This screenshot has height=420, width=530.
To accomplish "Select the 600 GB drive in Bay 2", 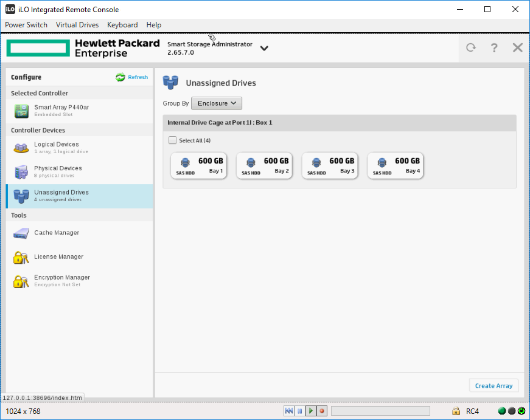I will pyautogui.click(x=264, y=165).
